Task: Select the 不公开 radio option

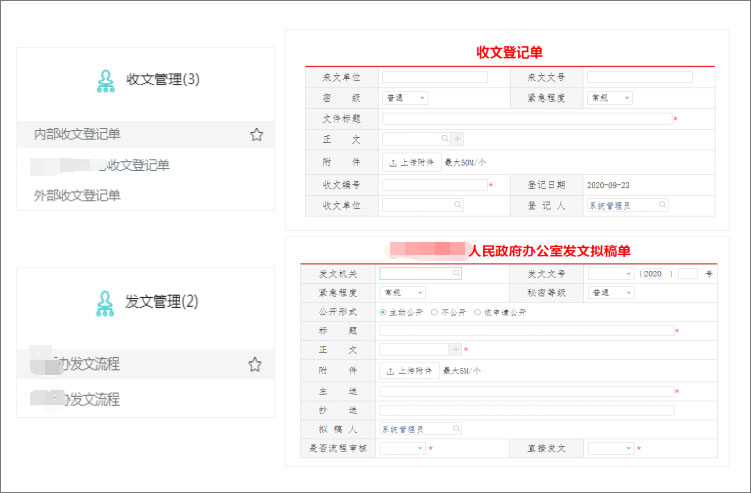Action: [434, 312]
